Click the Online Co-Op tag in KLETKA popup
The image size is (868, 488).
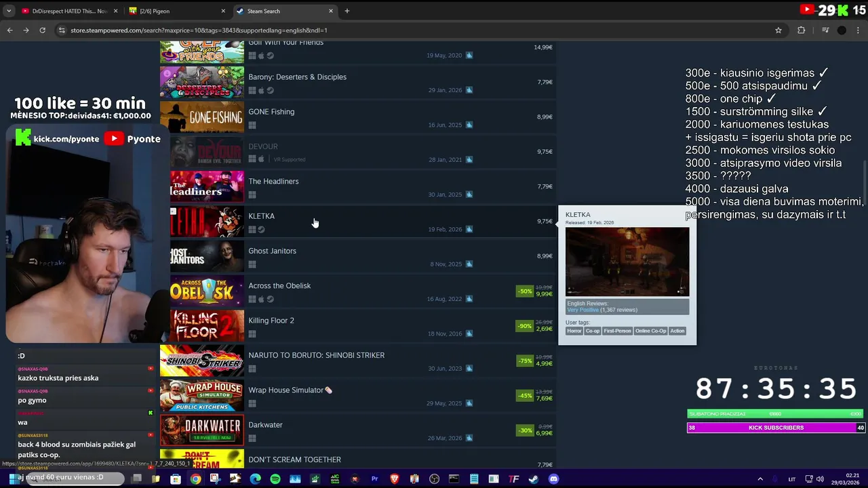pos(650,331)
